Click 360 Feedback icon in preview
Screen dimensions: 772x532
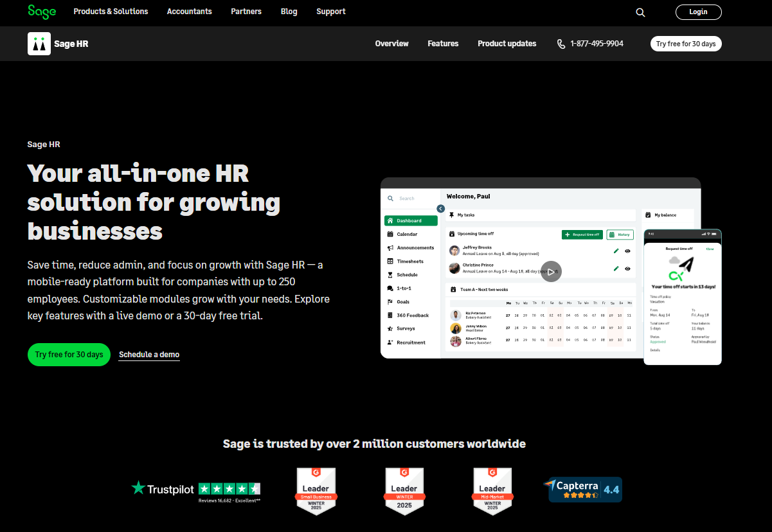point(390,315)
